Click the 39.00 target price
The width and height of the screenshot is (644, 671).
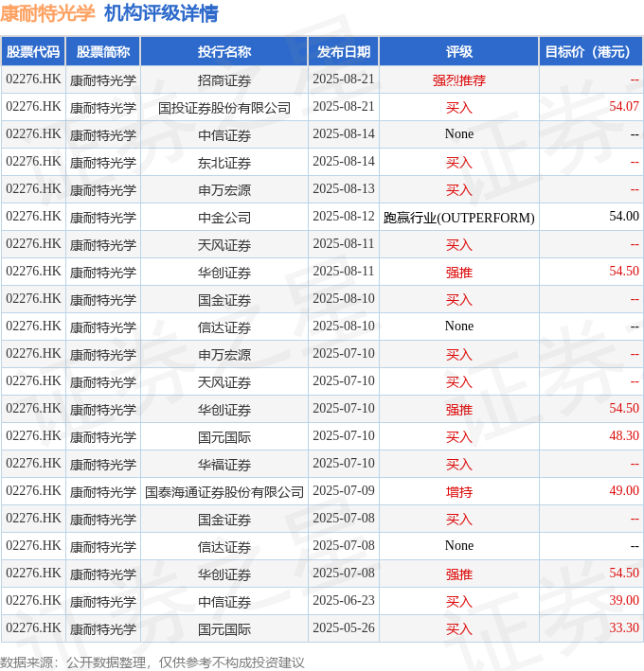[x=624, y=600]
